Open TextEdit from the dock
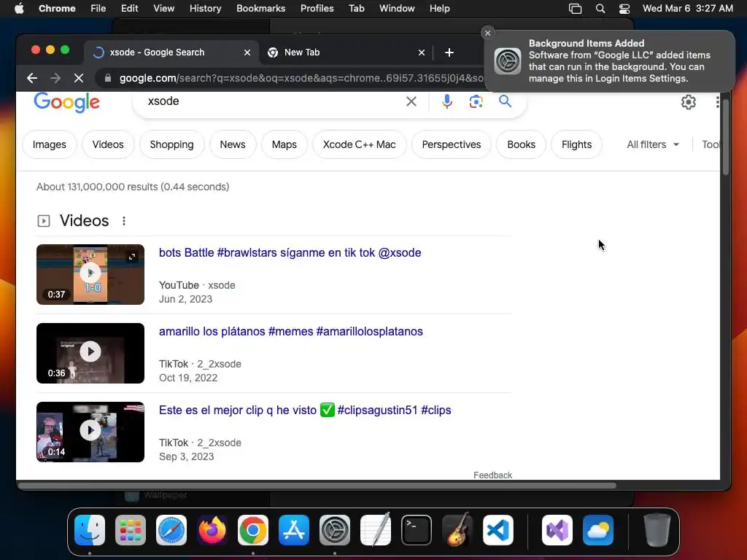This screenshot has height=560, width=747. tap(376, 529)
